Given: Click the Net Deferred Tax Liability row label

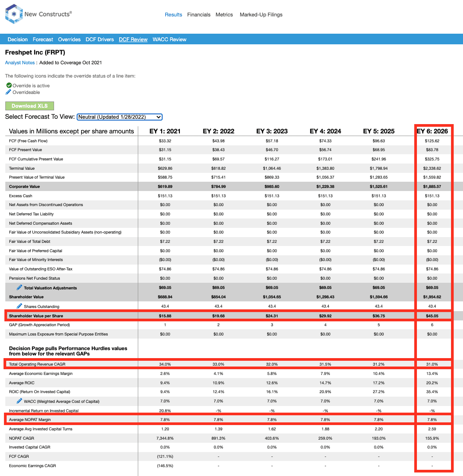Looking at the screenshot, I should (x=31, y=214).
